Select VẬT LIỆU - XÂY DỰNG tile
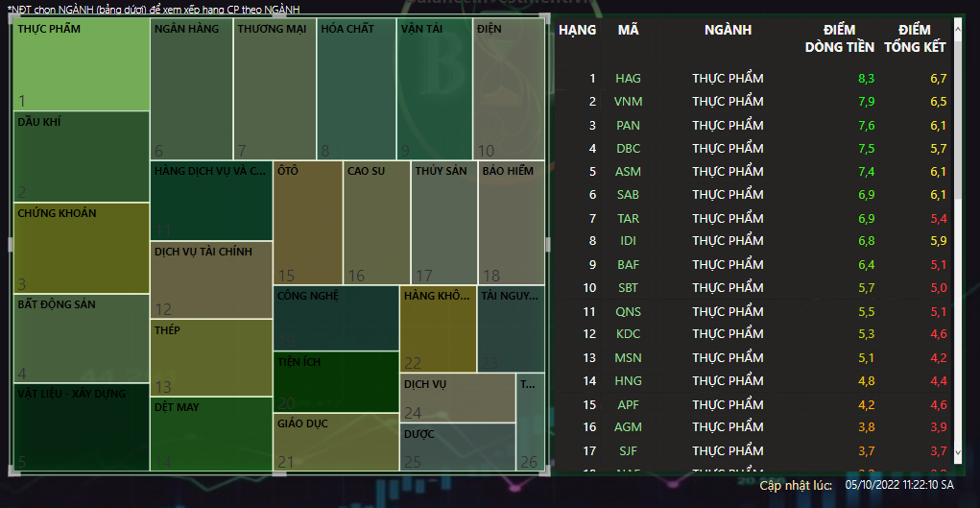The height and width of the screenshot is (508, 980). point(82,426)
